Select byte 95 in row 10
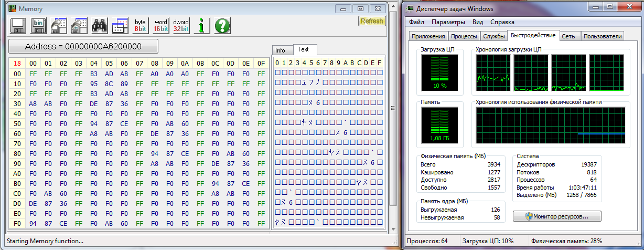644x250 pixels. point(93,84)
